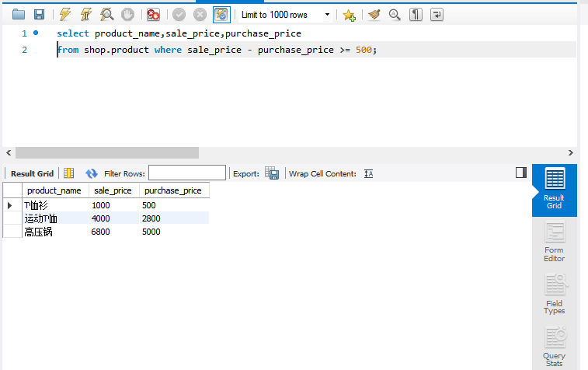Screen dimensions: 588x370
Task: Click scroll right arrow of editor
Action: 571,152
